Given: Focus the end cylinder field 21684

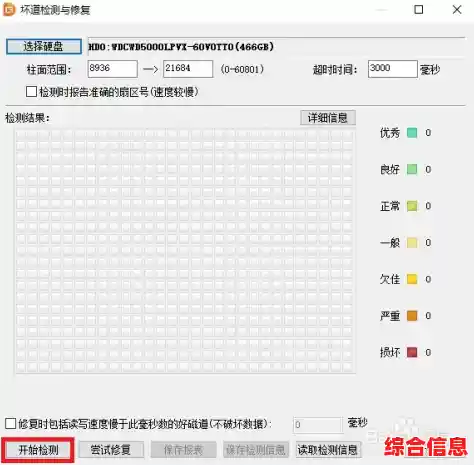Looking at the screenshot, I should [188, 69].
